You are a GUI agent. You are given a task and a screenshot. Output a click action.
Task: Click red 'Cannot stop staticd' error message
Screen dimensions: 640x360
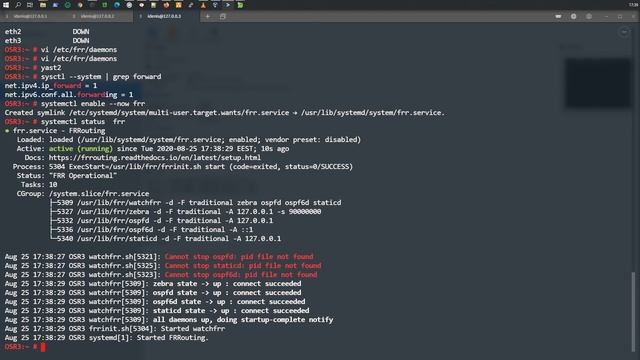coord(243,266)
